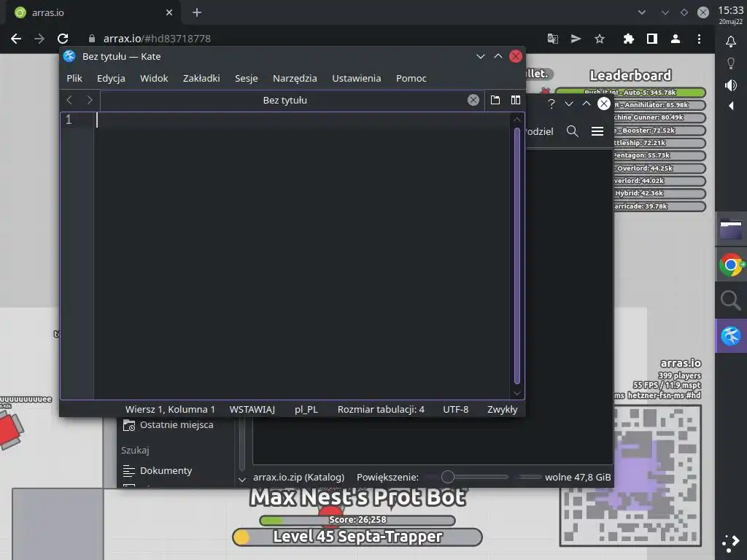
Task: Open hamburger menu in file manager window
Action: point(597,131)
